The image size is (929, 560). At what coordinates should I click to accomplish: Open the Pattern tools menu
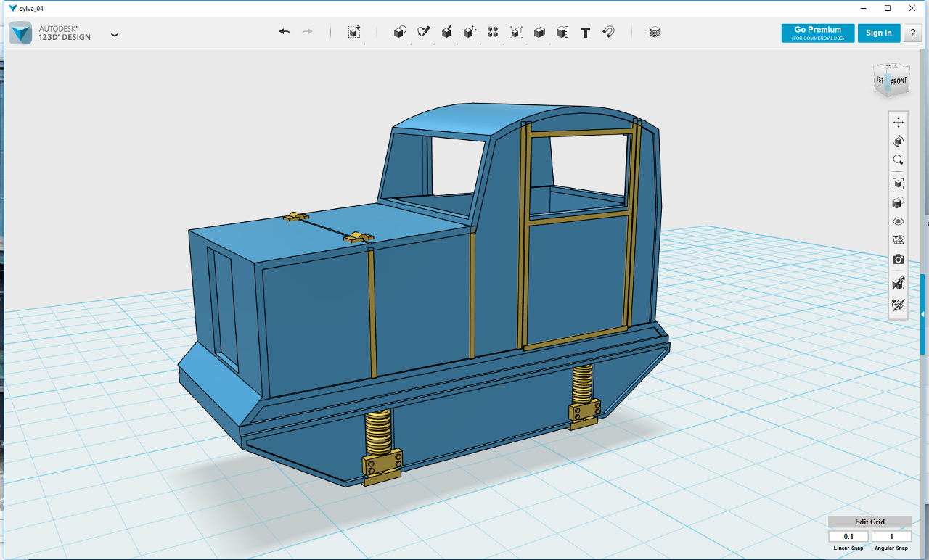click(x=493, y=32)
